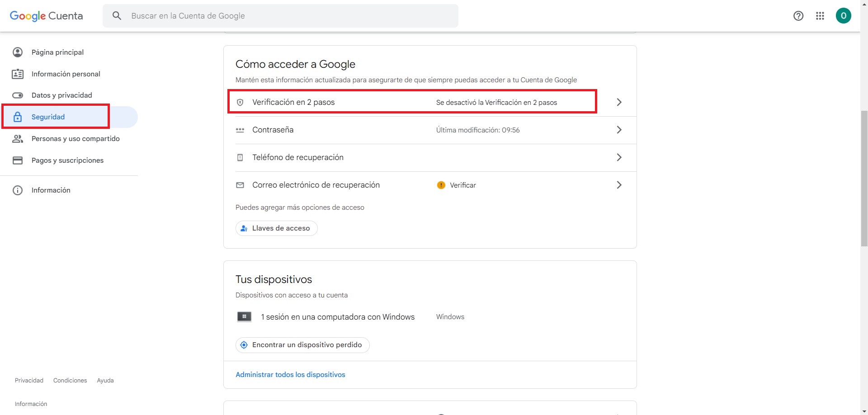Click the Verificar status text
The width and height of the screenshot is (868, 415).
pyautogui.click(x=462, y=185)
